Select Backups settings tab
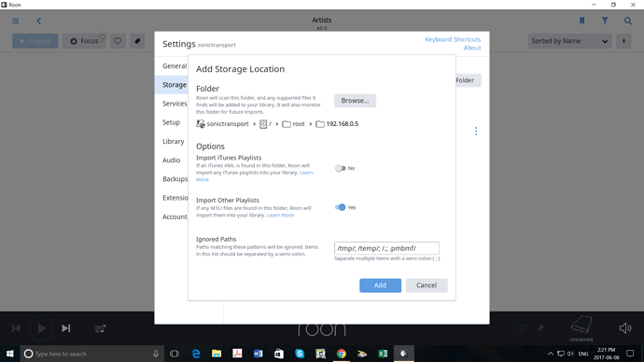 tap(175, 179)
